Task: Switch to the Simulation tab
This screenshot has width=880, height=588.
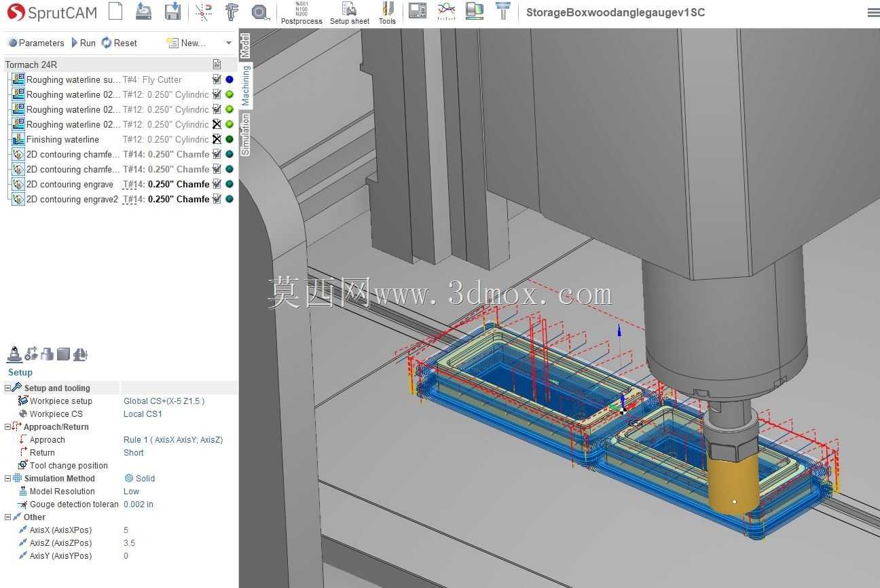Action: click(x=245, y=134)
